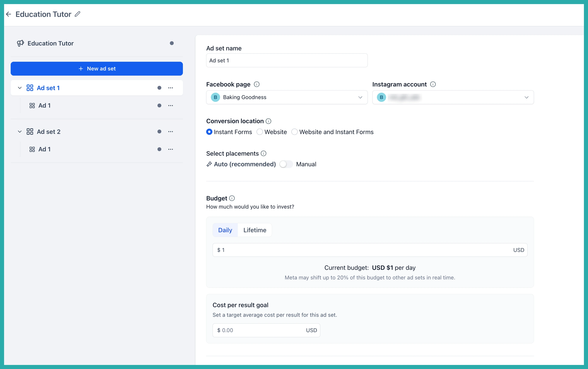This screenshot has width=588, height=369.
Task: Click 'Current budget: USD $1 per day' text
Action: click(370, 268)
